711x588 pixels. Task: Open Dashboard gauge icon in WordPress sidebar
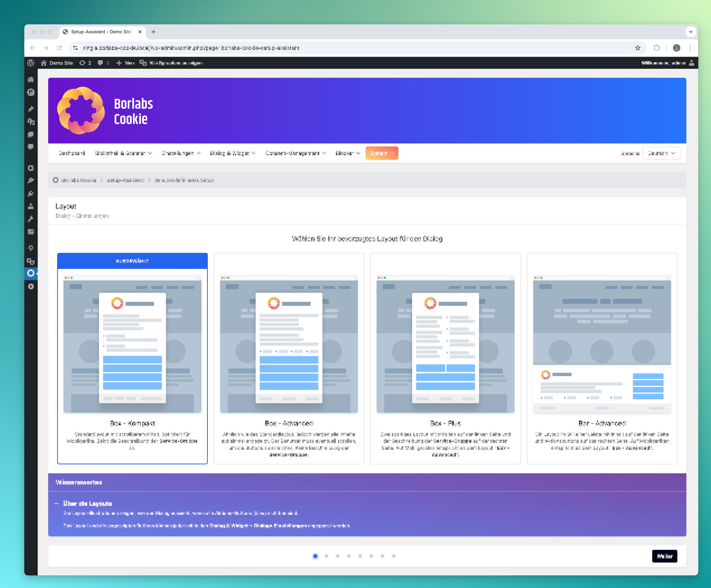point(31,80)
